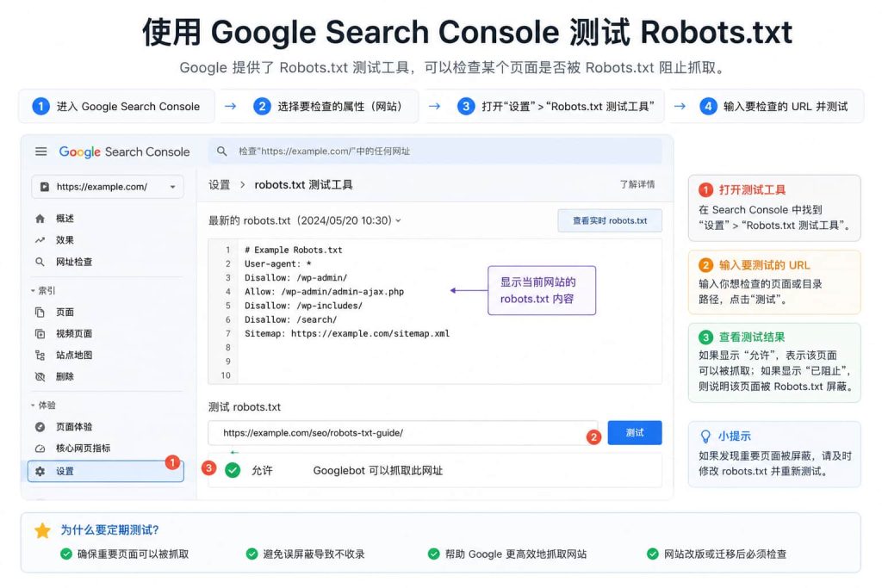Click the 视频页面 icon
This screenshot has height=588, width=882.
(40, 334)
